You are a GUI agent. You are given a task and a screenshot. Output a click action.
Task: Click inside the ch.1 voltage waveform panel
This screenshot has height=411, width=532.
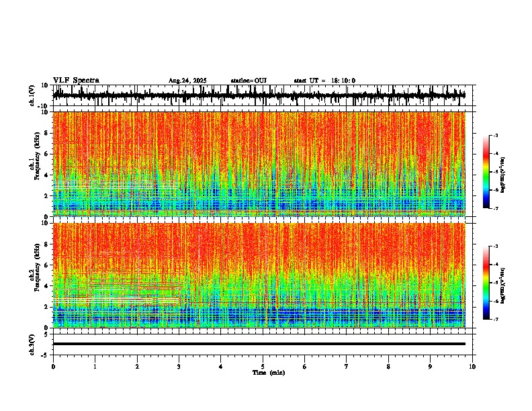(x=264, y=95)
